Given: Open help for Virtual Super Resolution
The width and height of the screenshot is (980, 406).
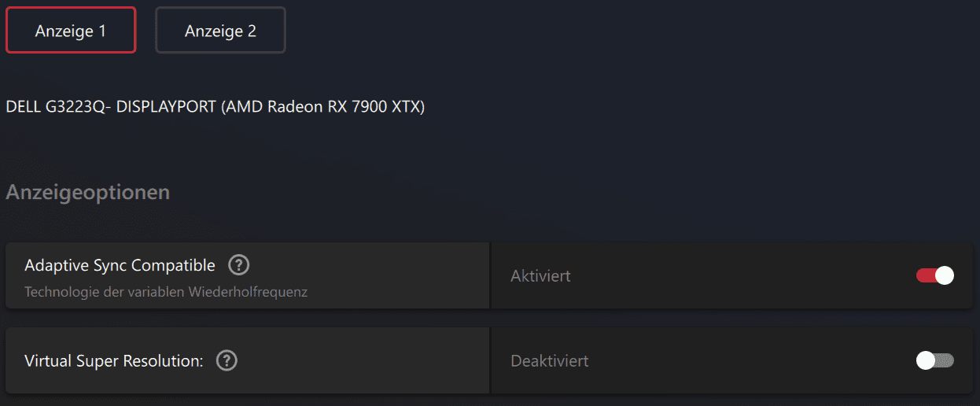Looking at the screenshot, I should (x=227, y=360).
